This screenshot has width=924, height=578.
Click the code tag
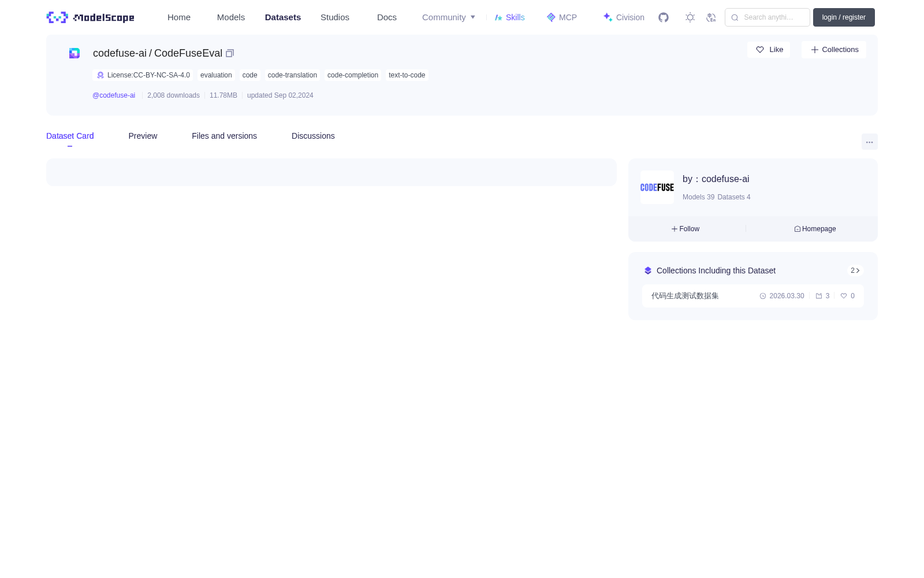pos(250,75)
